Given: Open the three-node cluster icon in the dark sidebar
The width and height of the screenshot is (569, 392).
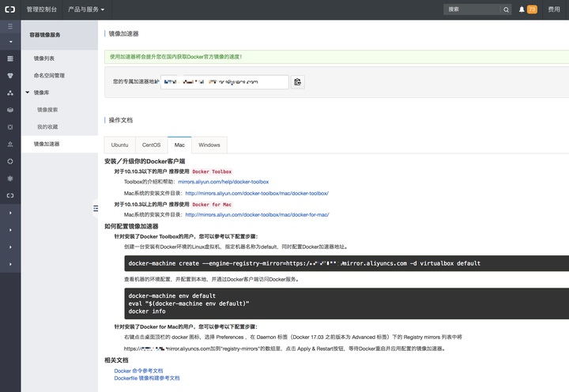Looking at the screenshot, I should point(10,93).
